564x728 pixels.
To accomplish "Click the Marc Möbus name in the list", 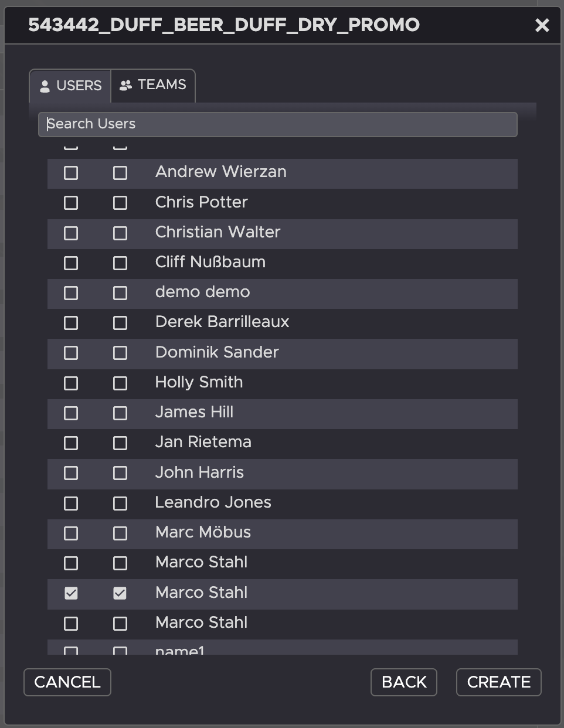I will 203,533.
